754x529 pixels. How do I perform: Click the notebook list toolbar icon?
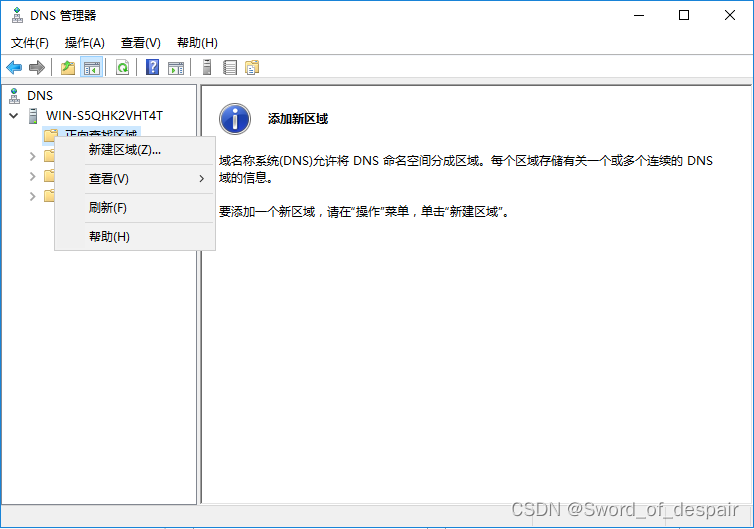(230, 67)
